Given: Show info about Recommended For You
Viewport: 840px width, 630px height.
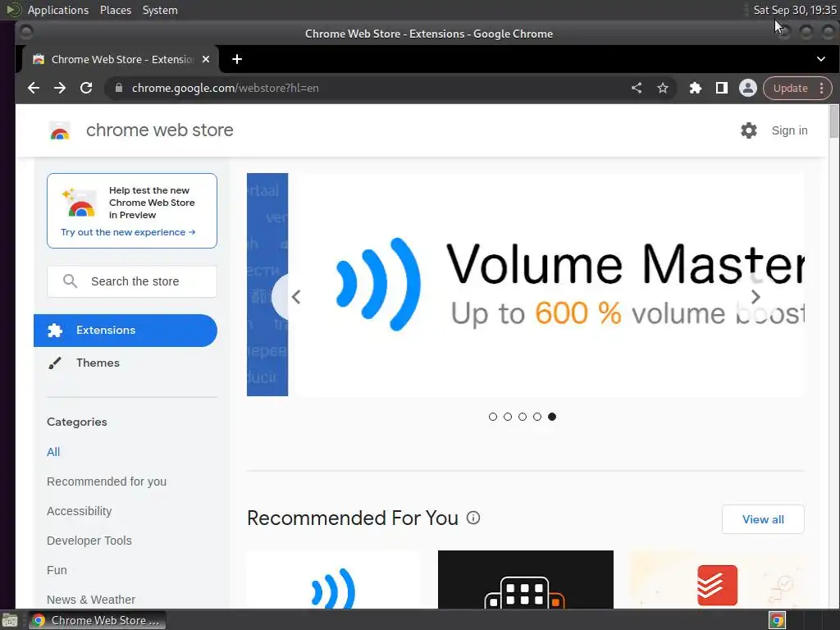Looking at the screenshot, I should click(x=473, y=518).
